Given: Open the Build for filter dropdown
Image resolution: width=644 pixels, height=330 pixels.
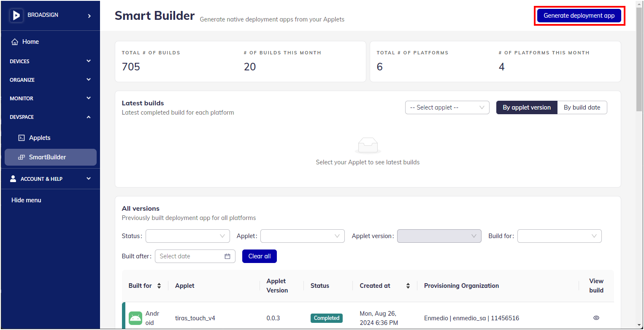Looking at the screenshot, I should click(x=560, y=236).
